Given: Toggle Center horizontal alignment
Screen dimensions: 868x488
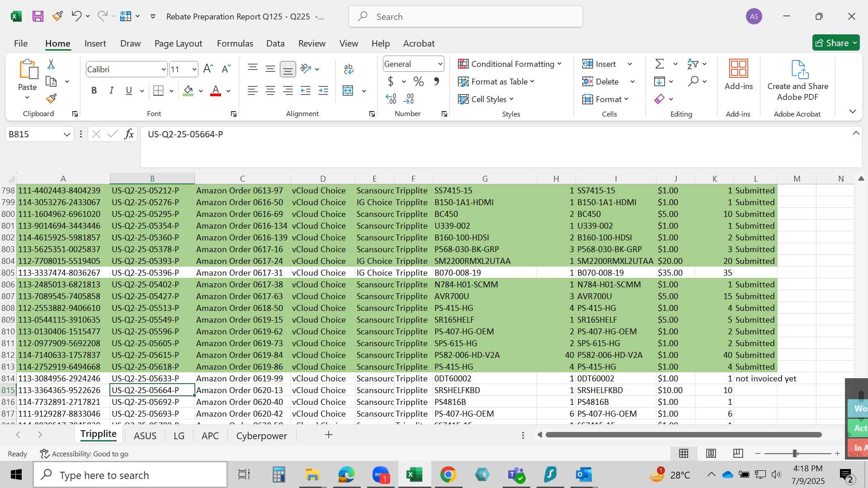Looking at the screenshot, I should 270,91.
